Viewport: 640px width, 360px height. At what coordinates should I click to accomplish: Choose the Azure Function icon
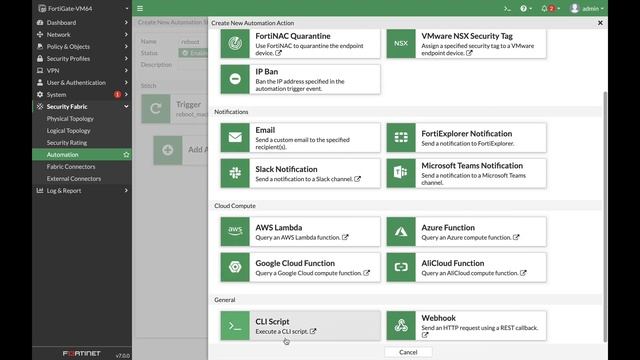point(401,231)
